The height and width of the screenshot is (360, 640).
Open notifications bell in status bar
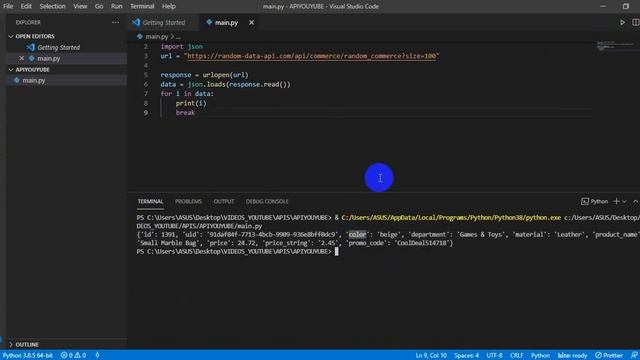[x=634, y=356]
